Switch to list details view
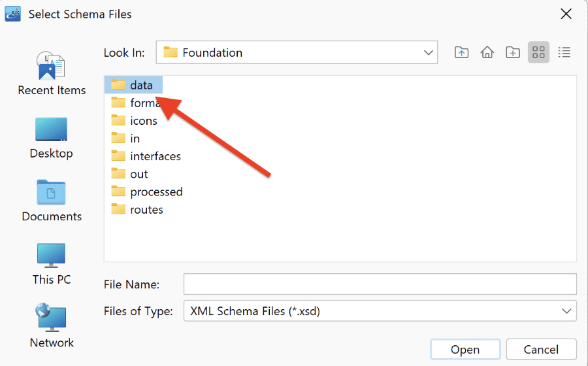The image size is (588, 366). (564, 52)
